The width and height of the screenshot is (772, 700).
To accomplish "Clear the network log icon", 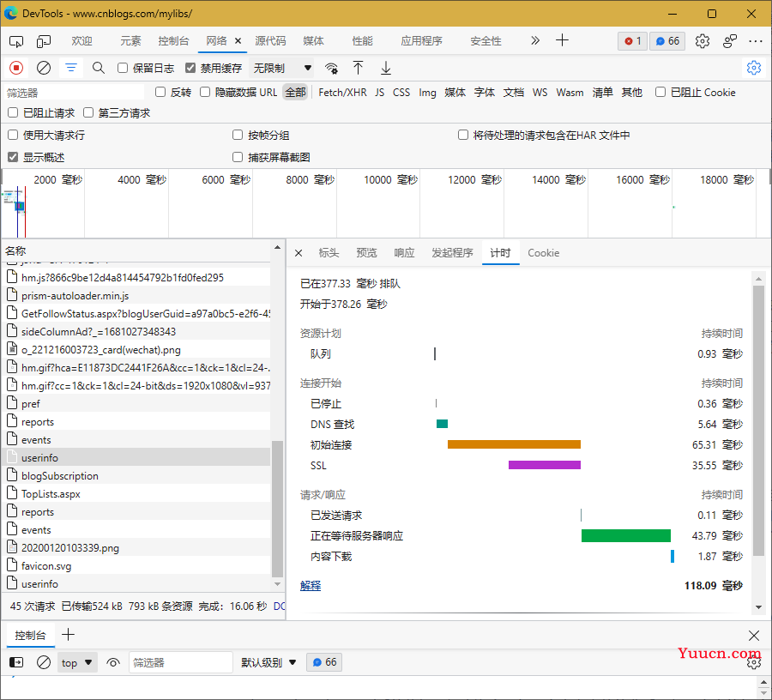I will tap(44, 68).
